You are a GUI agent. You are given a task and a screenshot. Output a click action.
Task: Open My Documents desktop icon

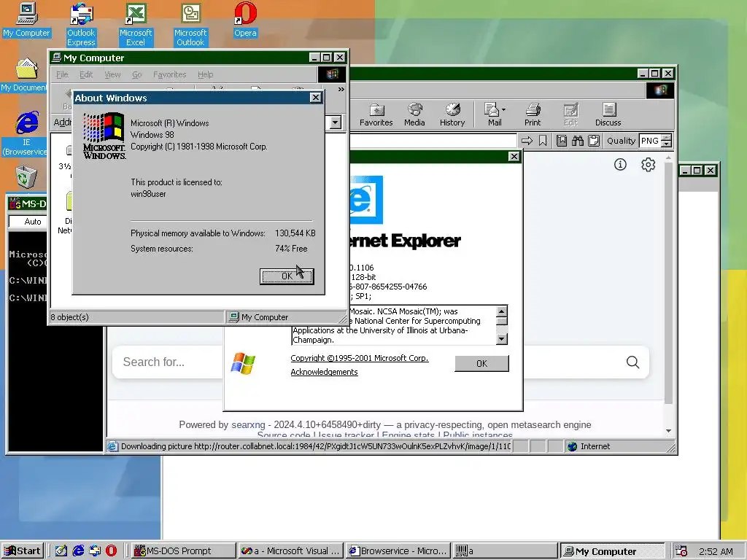pyautogui.click(x=24, y=75)
